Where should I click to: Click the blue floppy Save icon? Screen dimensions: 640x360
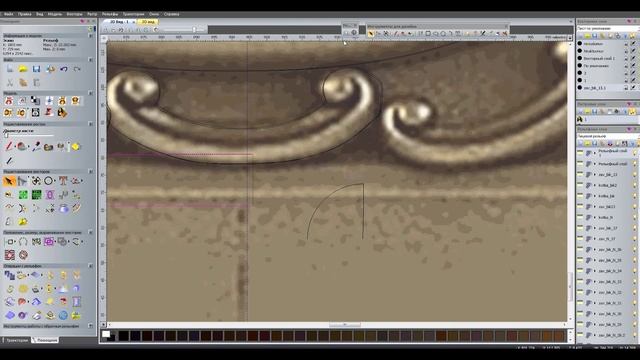click(x=36, y=69)
